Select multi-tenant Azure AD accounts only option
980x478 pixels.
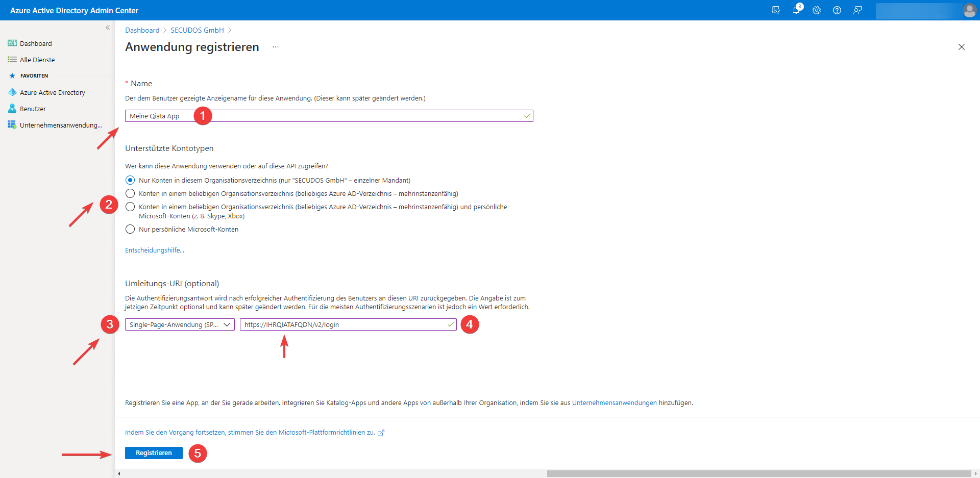click(130, 193)
